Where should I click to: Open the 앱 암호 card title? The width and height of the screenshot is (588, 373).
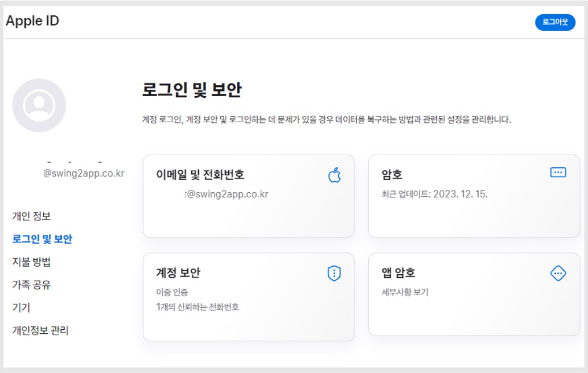[398, 272]
